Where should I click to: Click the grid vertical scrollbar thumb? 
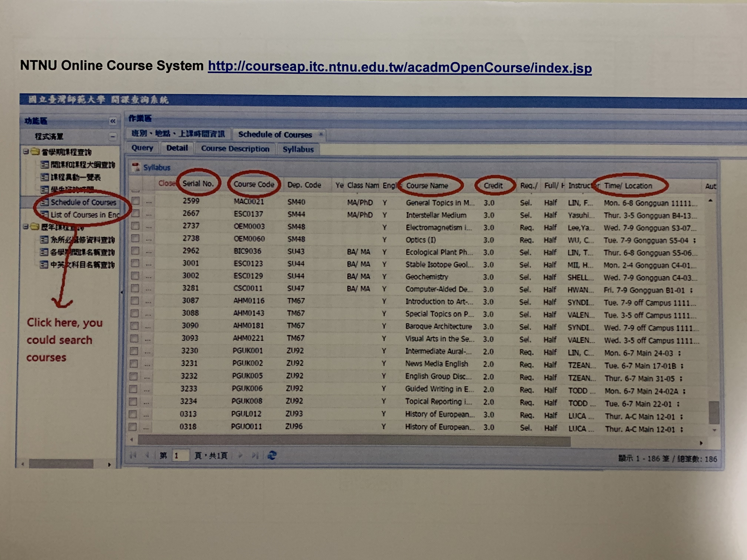[714, 412]
